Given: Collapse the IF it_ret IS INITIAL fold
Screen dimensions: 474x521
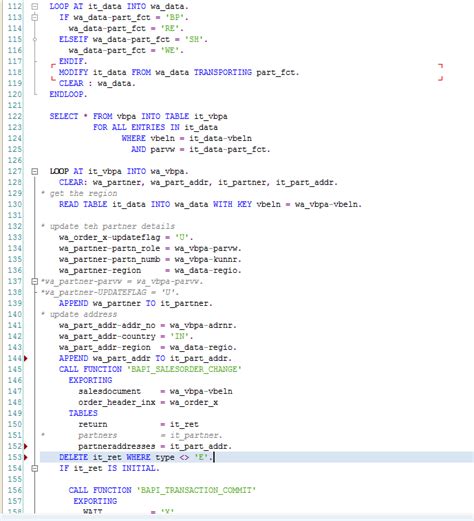Looking at the screenshot, I should coord(35,468).
